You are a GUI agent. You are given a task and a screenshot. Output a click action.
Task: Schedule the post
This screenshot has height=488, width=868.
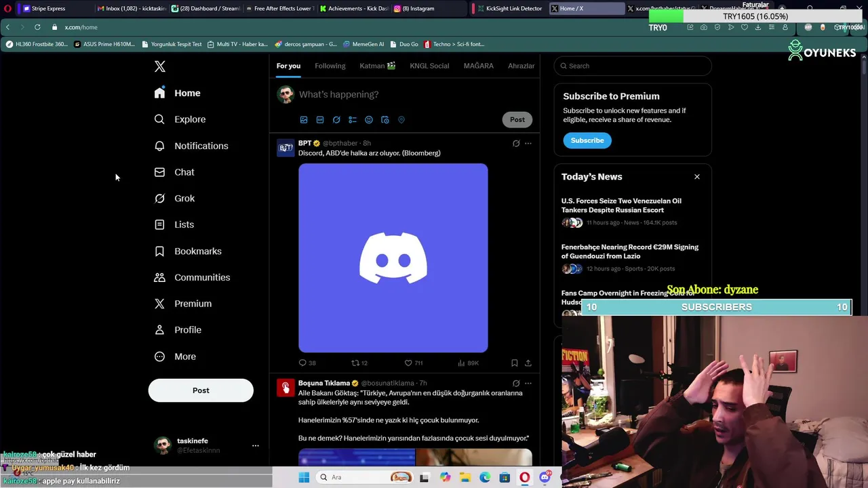point(385,120)
